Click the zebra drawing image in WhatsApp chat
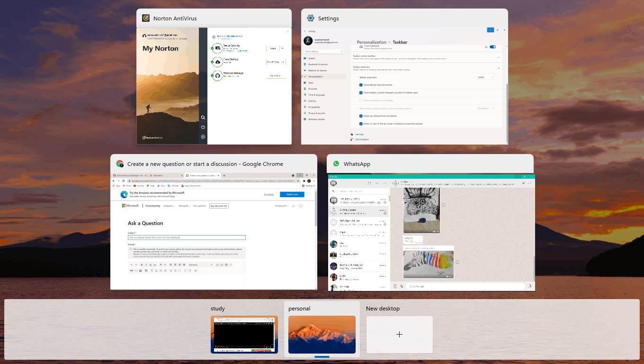 point(428,264)
